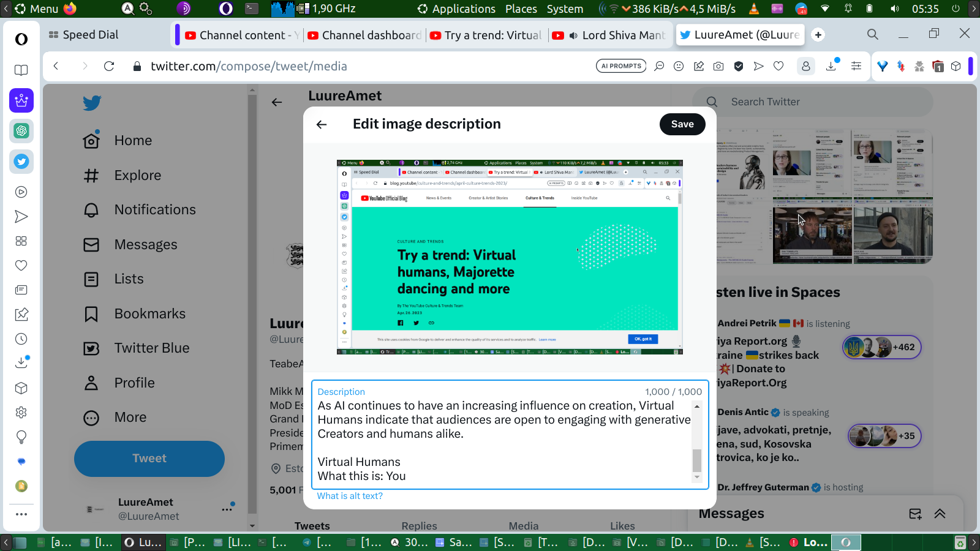Image resolution: width=980 pixels, height=551 pixels.
Task: Search open tabs with magnifier icon
Action: click(873, 34)
